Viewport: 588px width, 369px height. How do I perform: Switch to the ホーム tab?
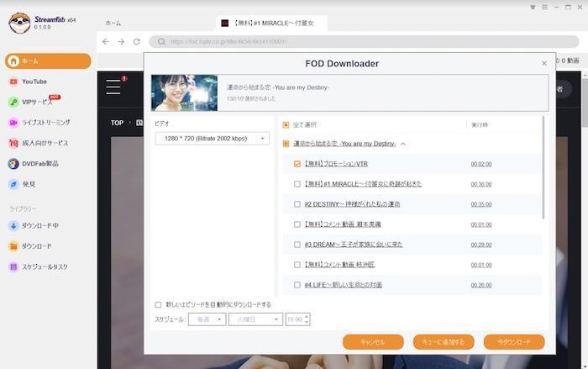(x=113, y=24)
